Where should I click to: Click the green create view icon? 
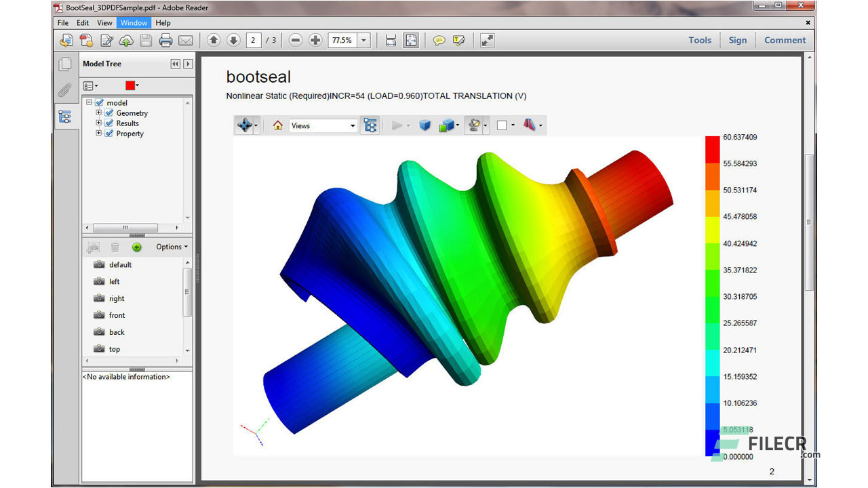tap(136, 247)
